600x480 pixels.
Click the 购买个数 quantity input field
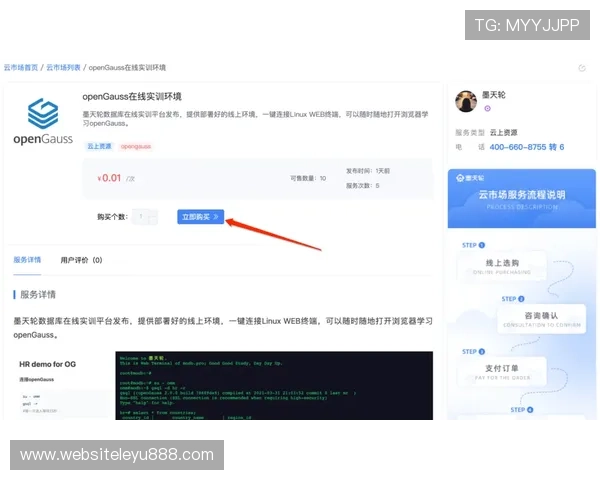(x=140, y=217)
